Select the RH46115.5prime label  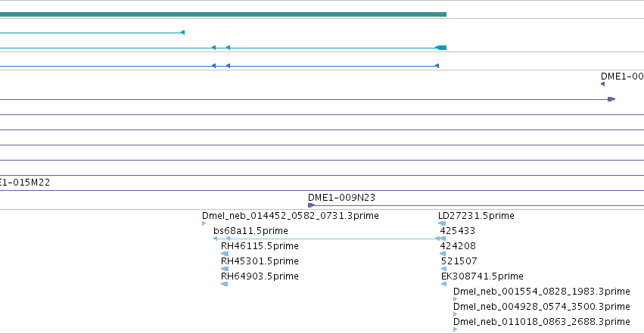tap(260, 246)
